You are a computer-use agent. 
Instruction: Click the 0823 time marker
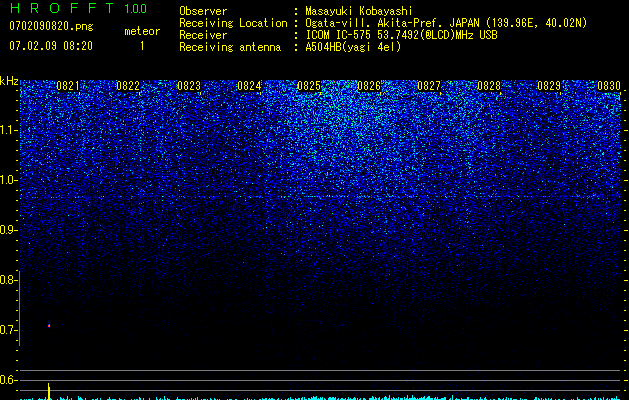pyautogui.click(x=189, y=86)
